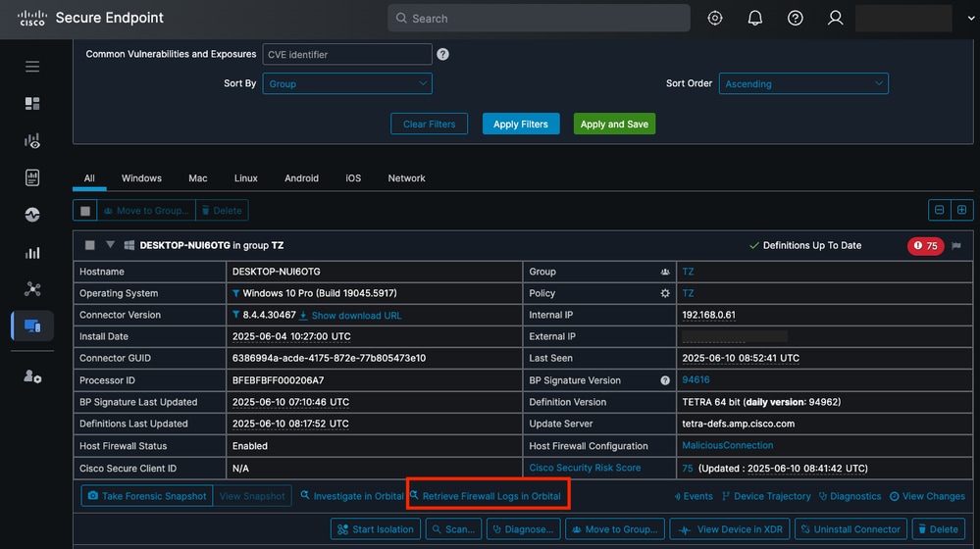Click Take Forensic Snapshot
The width and height of the screenshot is (980, 549).
[x=147, y=496]
